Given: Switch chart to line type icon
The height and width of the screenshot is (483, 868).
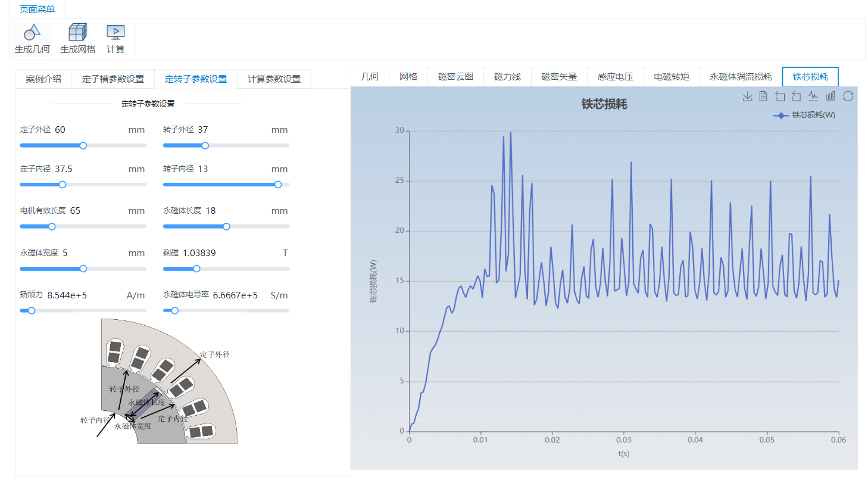Looking at the screenshot, I should tap(813, 96).
